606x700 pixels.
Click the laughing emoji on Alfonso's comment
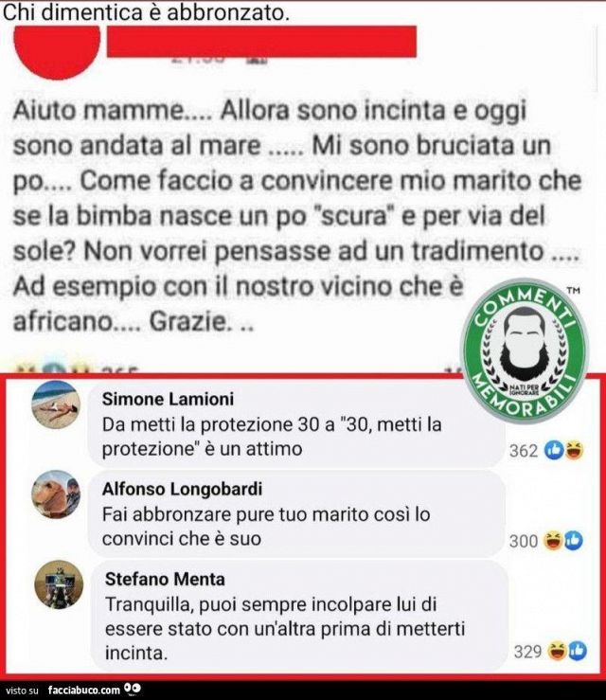(x=554, y=541)
